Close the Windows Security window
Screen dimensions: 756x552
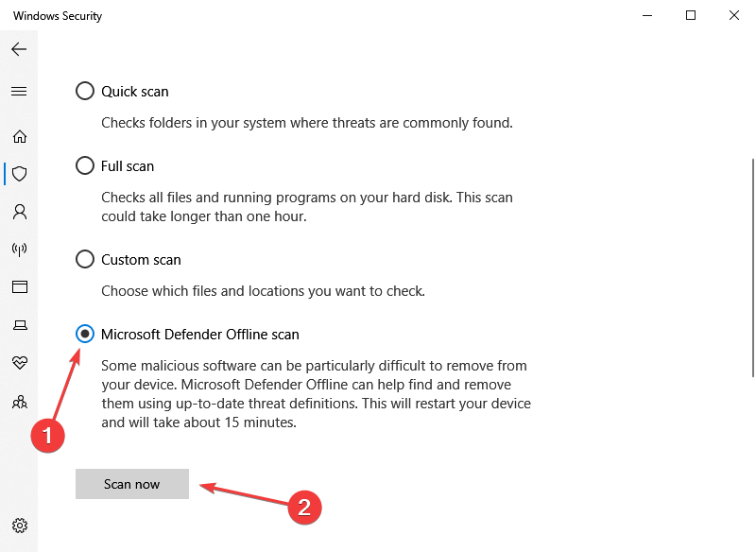(734, 16)
